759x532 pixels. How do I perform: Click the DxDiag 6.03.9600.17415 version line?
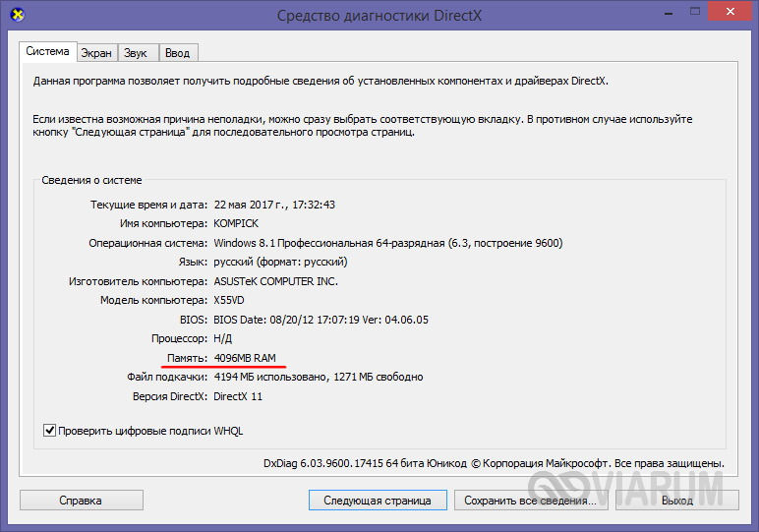[x=494, y=463]
